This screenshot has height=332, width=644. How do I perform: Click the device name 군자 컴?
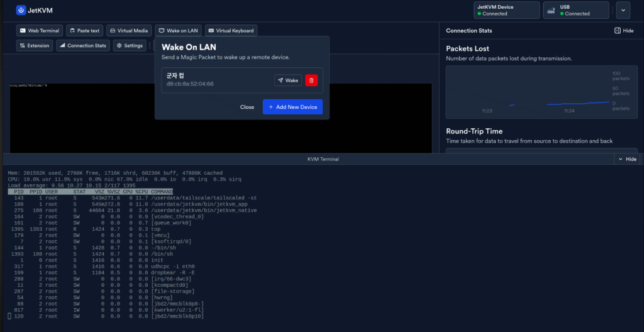[175, 75]
